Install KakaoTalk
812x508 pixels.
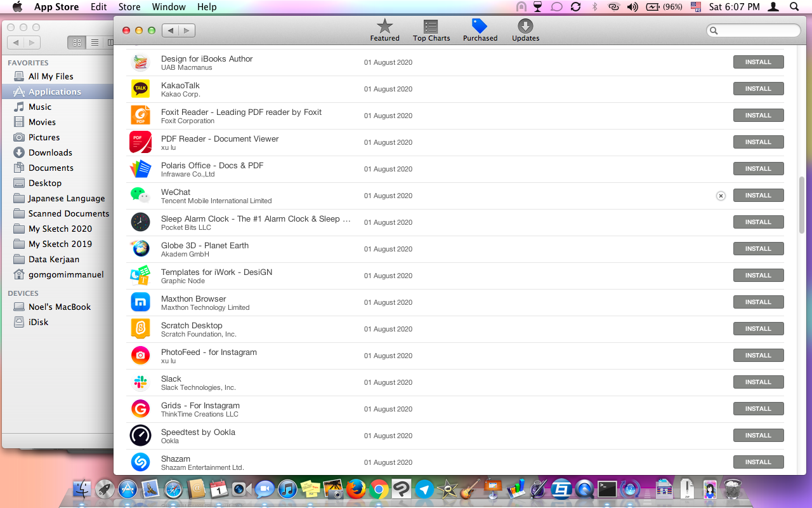tap(758, 89)
